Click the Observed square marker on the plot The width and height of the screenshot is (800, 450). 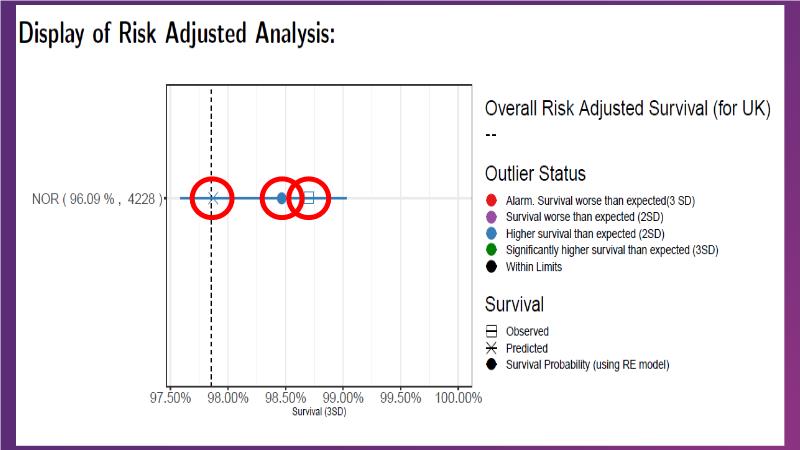(x=309, y=198)
